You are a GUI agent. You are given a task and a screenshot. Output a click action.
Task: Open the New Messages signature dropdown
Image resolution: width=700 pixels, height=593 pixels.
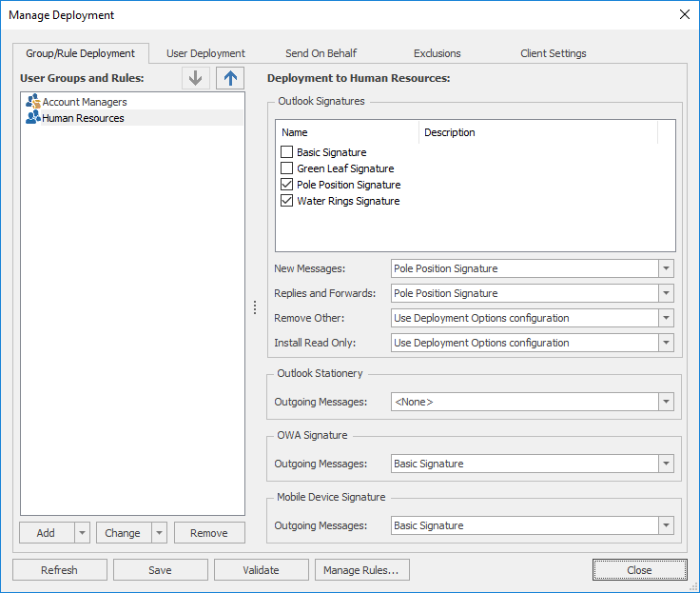click(x=666, y=268)
